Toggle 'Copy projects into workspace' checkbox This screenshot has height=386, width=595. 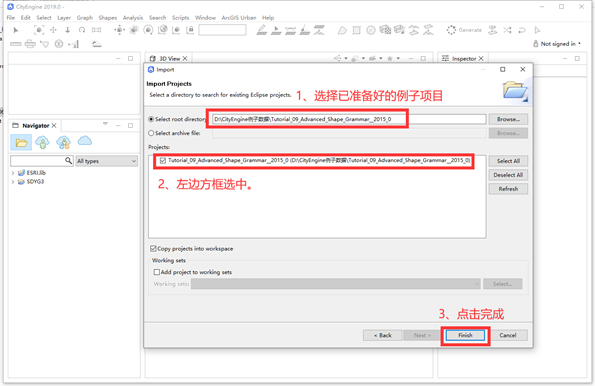coord(153,249)
